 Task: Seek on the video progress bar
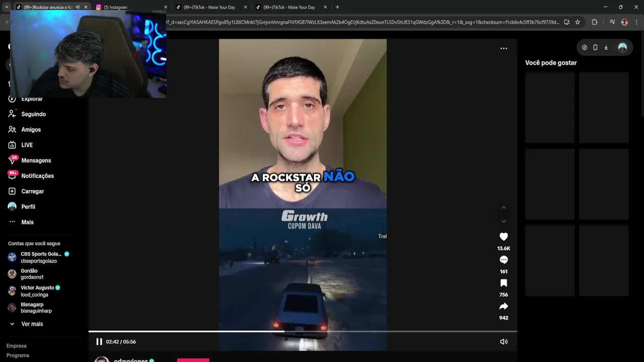(x=302, y=331)
